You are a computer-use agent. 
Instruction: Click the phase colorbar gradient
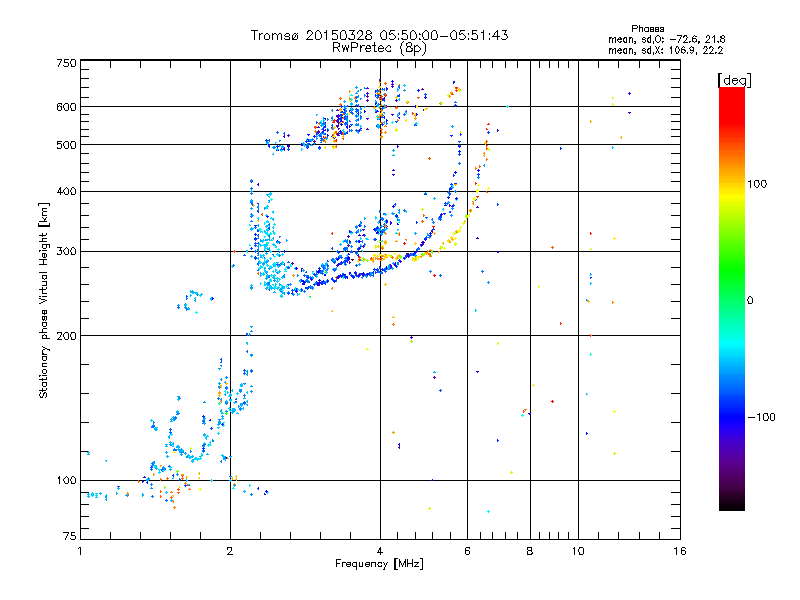[x=732, y=298]
